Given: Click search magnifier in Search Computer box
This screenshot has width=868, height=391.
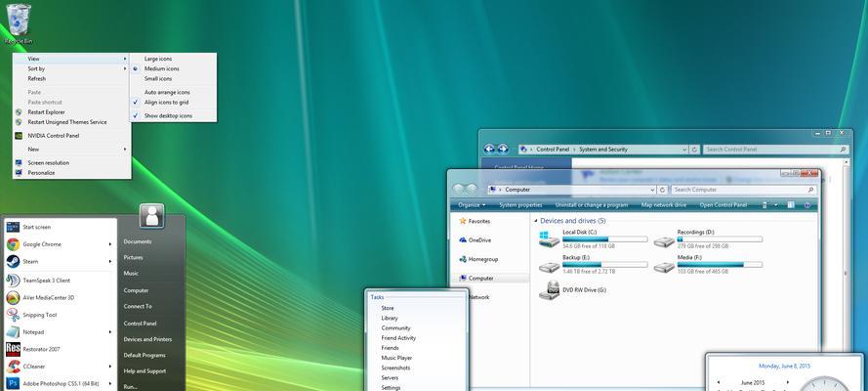Looking at the screenshot, I should click(x=811, y=190).
